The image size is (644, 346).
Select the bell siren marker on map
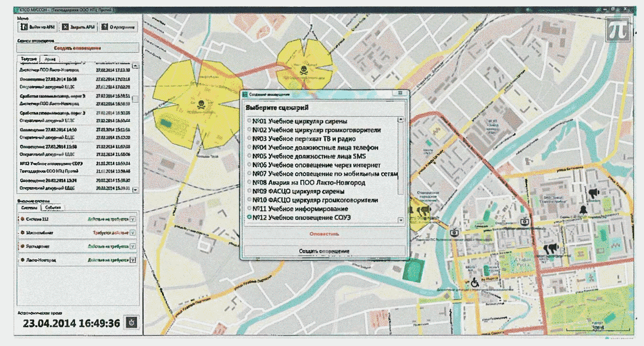point(583,210)
